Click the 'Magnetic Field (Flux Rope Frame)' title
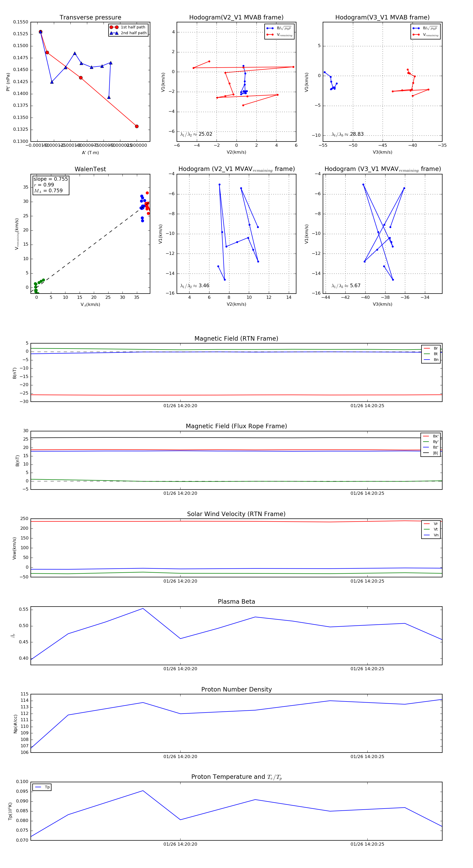This screenshot has height=868, width=473. 236,426
